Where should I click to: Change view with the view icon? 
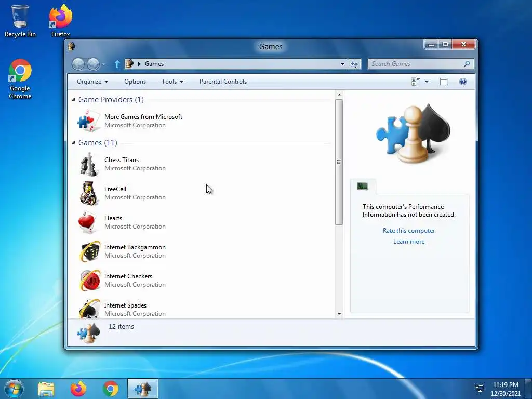coord(416,82)
